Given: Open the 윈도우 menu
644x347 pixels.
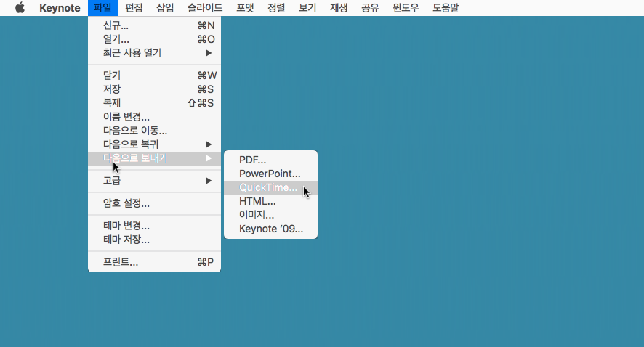Looking at the screenshot, I should click(406, 8).
